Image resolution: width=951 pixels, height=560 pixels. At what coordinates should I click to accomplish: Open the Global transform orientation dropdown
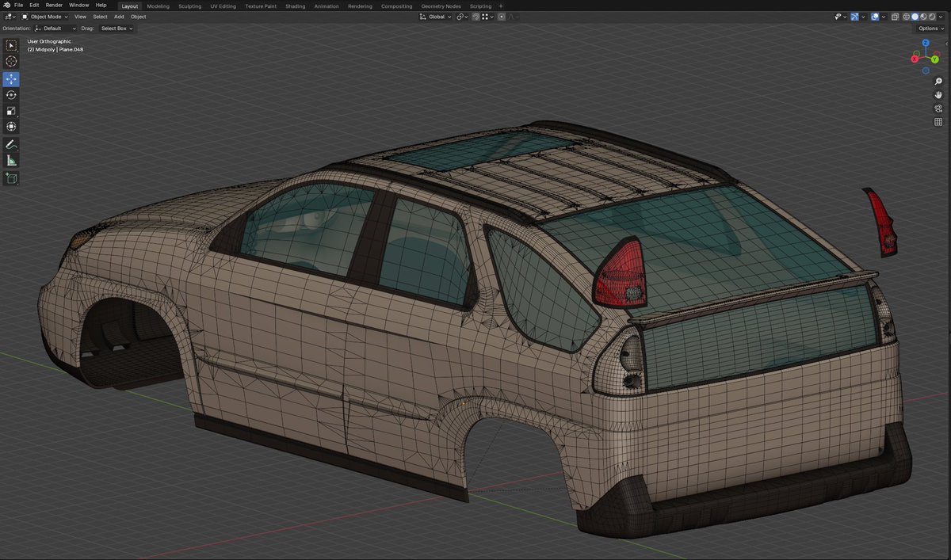click(x=435, y=17)
